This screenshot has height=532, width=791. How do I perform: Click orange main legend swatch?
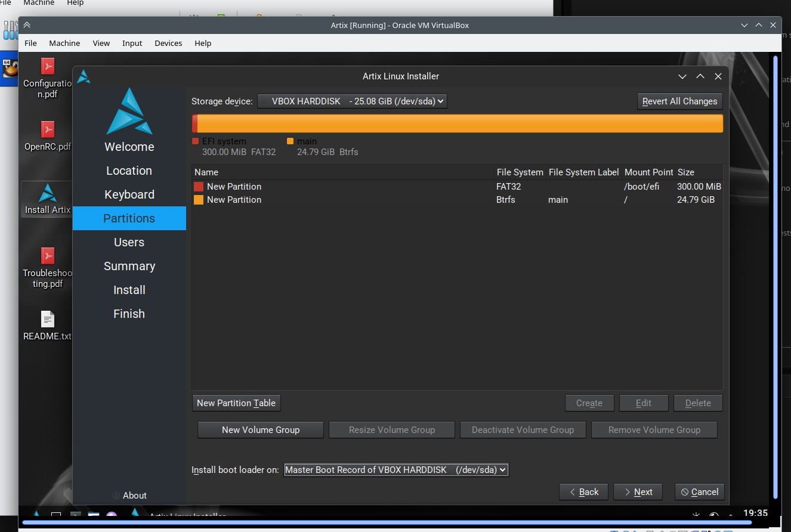(291, 141)
